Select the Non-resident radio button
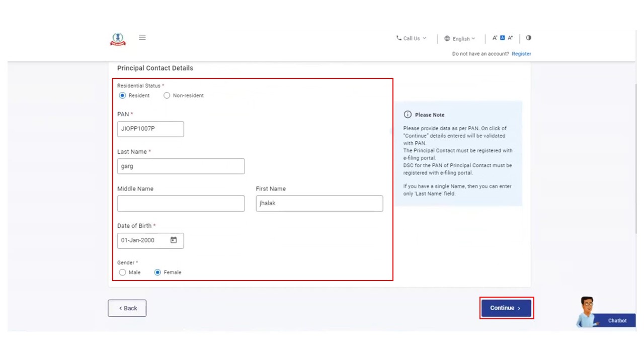The height and width of the screenshot is (362, 644). [x=167, y=96]
